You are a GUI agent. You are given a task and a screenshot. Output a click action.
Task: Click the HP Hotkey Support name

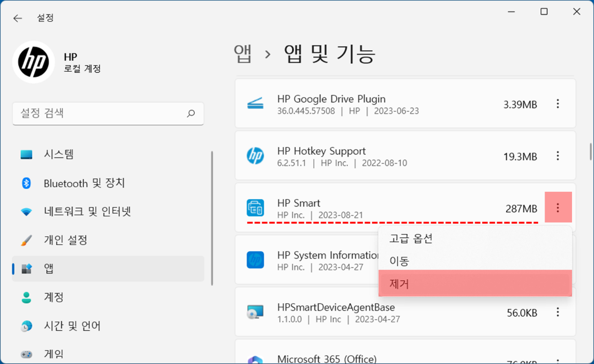(321, 151)
